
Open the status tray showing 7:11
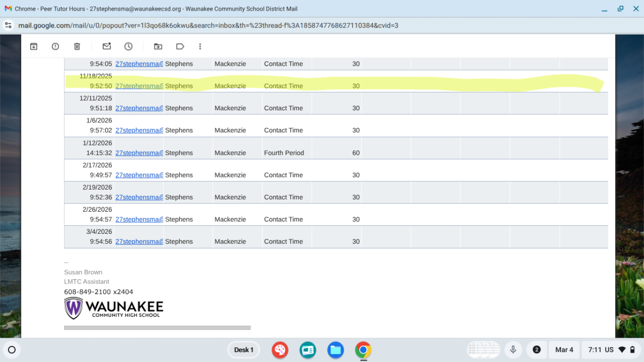611,350
